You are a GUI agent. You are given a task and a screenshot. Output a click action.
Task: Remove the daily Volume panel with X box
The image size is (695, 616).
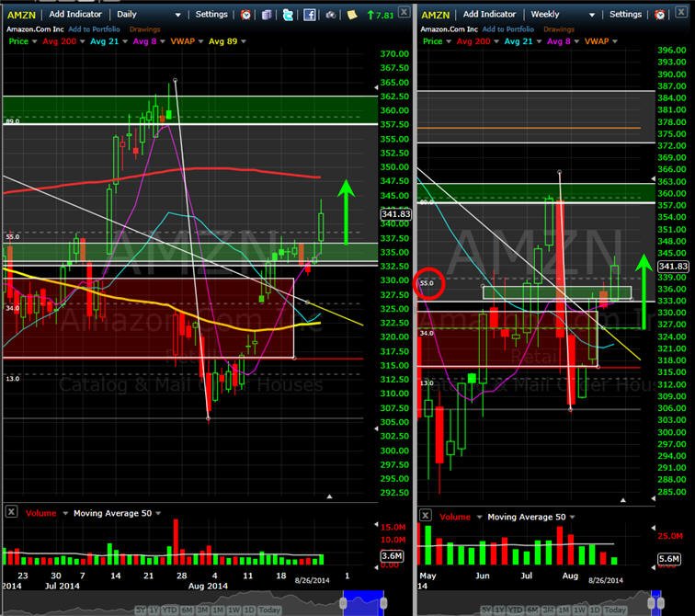12,512
